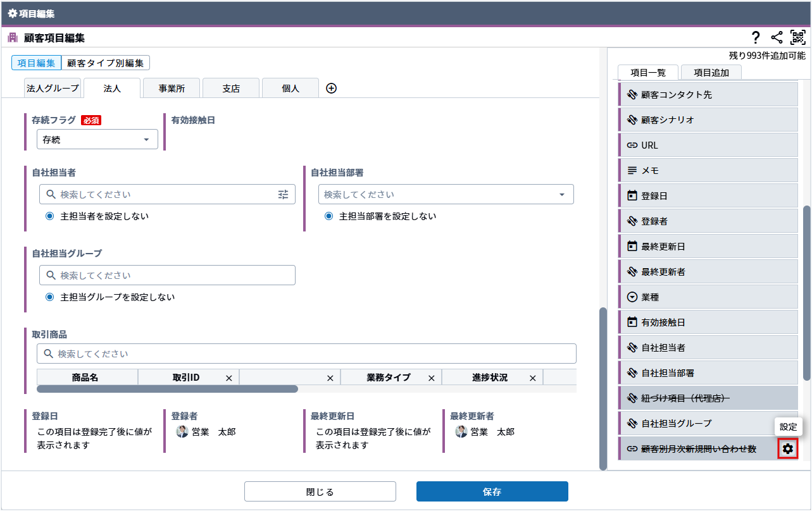Open the 存続フラグ dropdown
The width and height of the screenshot is (812, 511).
[97, 140]
